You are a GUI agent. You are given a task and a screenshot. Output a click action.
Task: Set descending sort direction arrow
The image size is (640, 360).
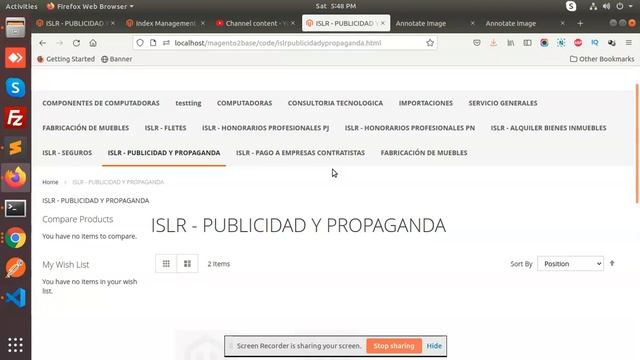pos(612,263)
